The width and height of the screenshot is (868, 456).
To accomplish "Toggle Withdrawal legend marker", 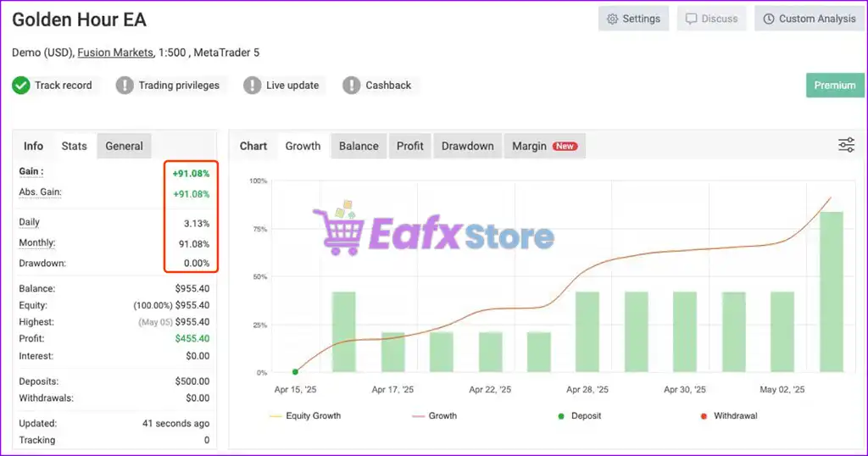I will tap(729, 415).
